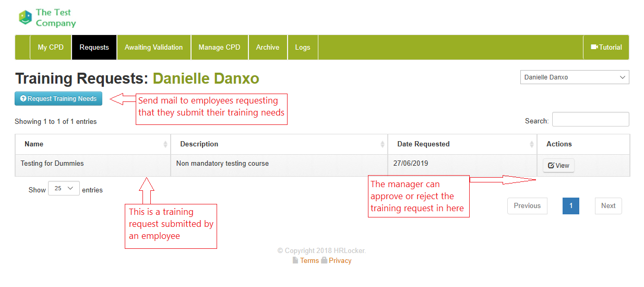
Task: Expand the Show entries count dropdown
Action: 64,189
